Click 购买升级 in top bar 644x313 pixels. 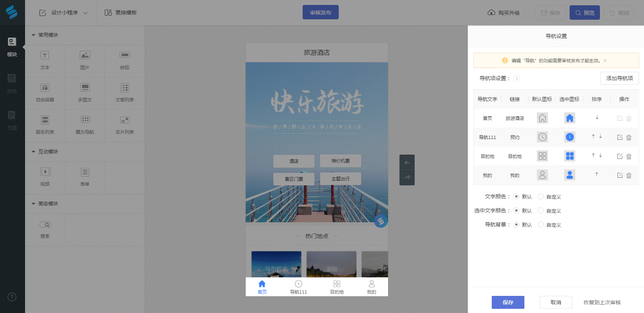click(x=504, y=13)
